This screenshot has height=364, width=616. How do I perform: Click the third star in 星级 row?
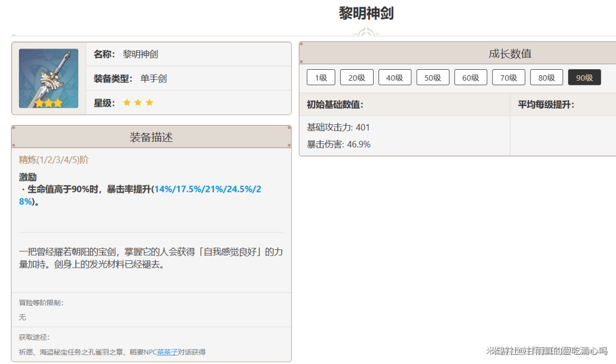149,103
